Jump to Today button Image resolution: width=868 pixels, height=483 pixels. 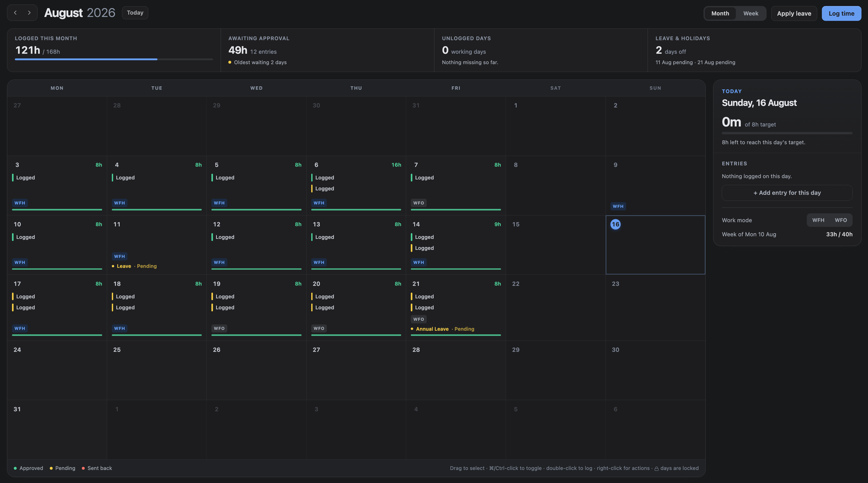135,13
